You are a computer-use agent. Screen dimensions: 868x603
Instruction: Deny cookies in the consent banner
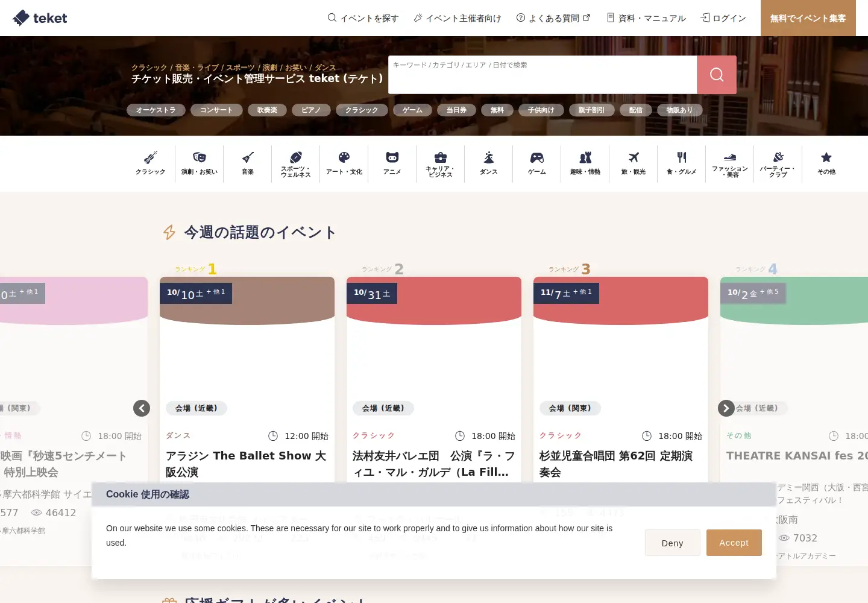(673, 543)
